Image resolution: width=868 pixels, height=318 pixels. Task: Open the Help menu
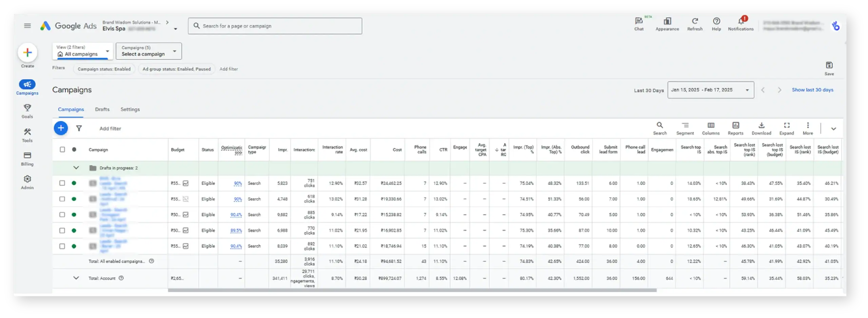[716, 24]
